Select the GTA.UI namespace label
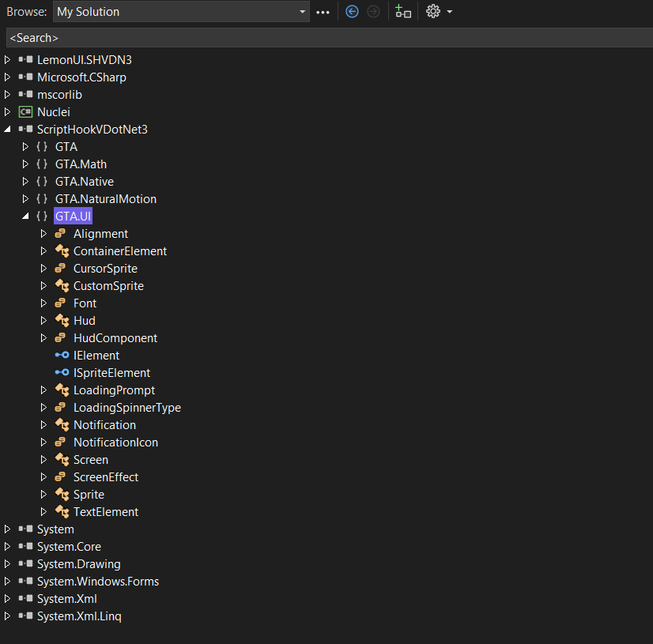 coord(73,216)
